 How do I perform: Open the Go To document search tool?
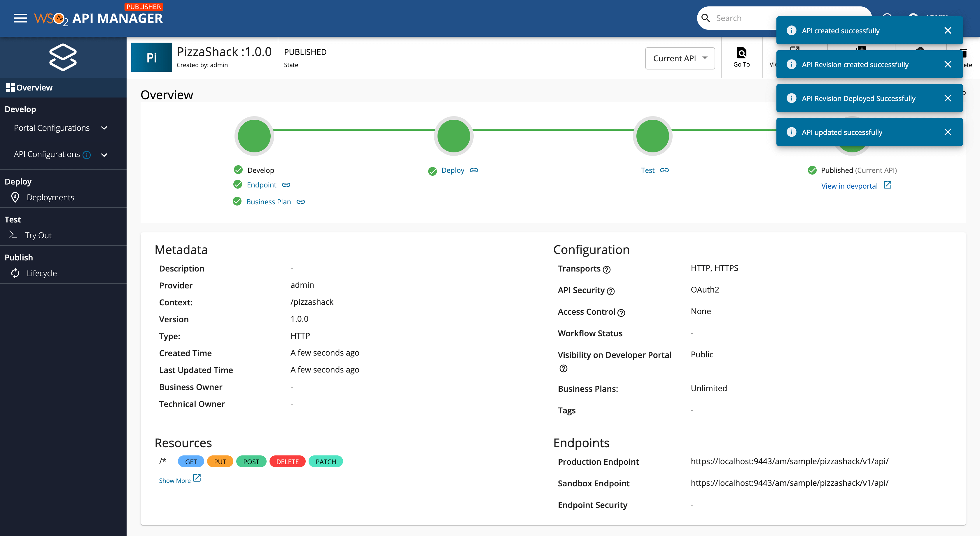[741, 57]
